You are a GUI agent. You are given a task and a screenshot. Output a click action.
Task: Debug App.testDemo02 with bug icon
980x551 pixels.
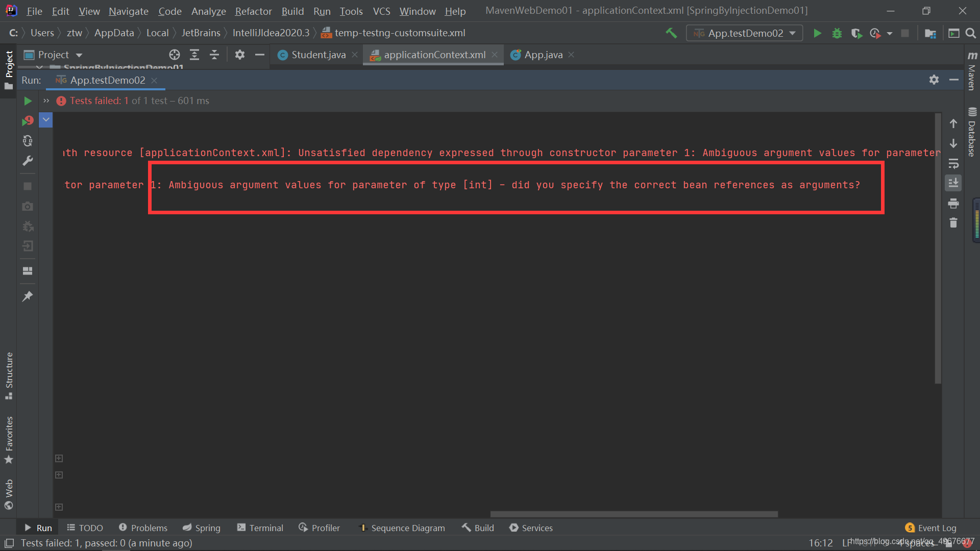837,33
